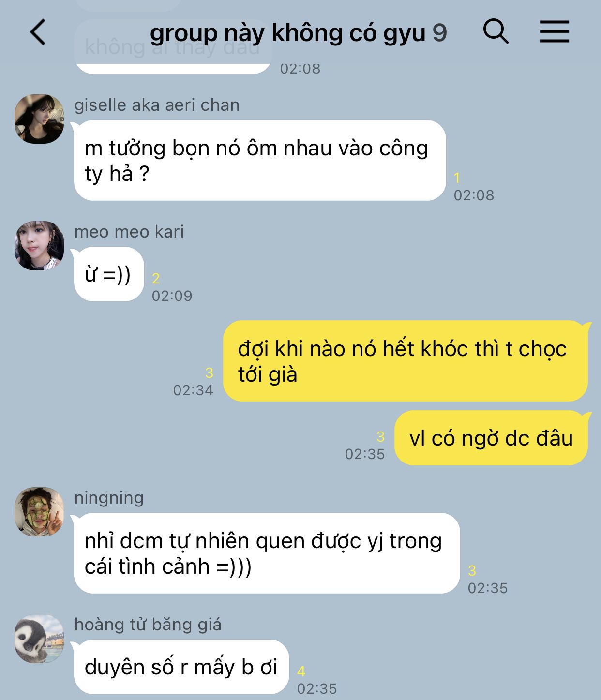The width and height of the screenshot is (601, 700).
Task: Tap the group title 'group này không có gyu'
Action: [287, 33]
